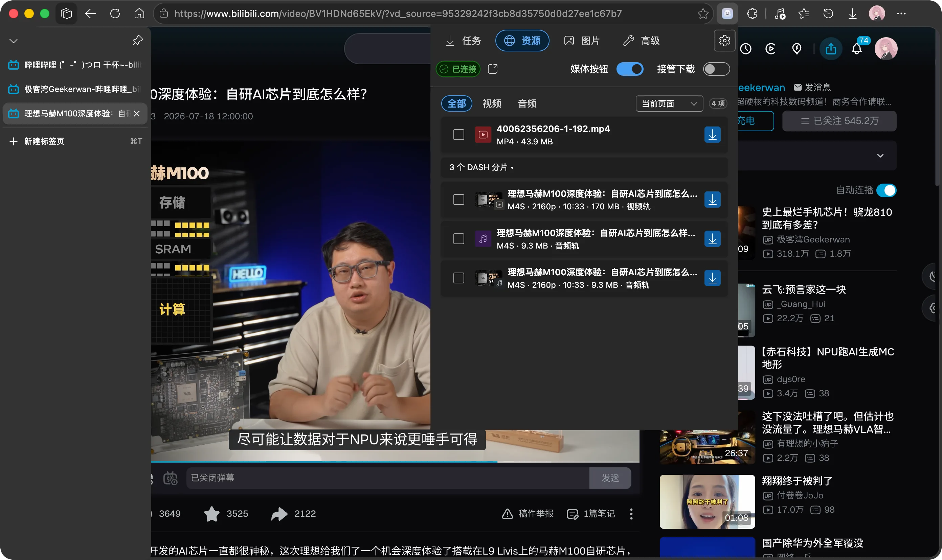Open the 当前页面 scope dropdown
The height and width of the screenshot is (560, 942).
point(669,104)
